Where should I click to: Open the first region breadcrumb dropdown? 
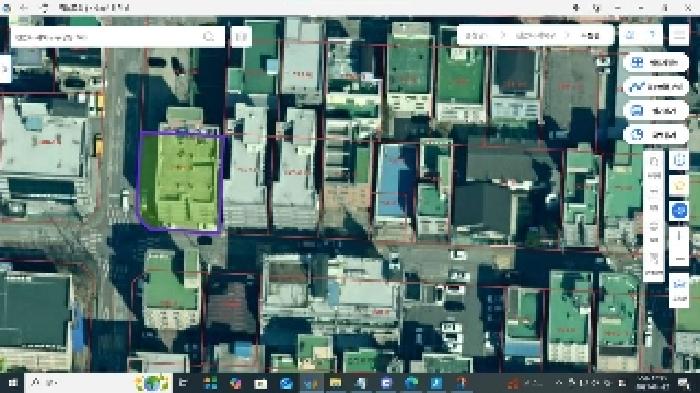click(x=476, y=36)
